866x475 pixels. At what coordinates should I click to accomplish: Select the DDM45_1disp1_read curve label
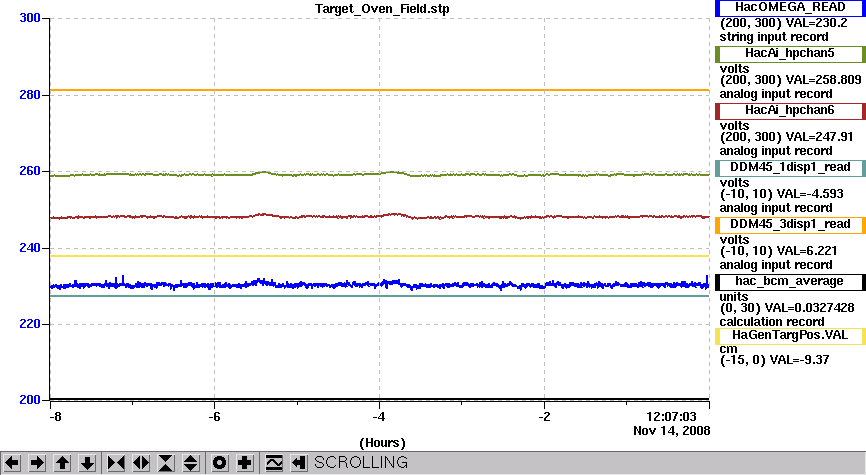pyautogui.click(x=790, y=167)
